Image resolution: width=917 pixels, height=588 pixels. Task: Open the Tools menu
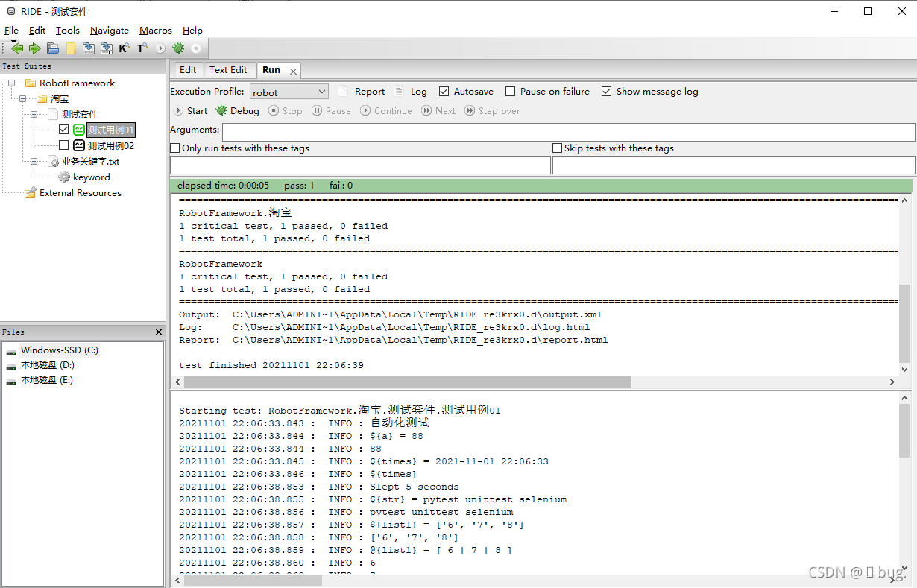[67, 31]
